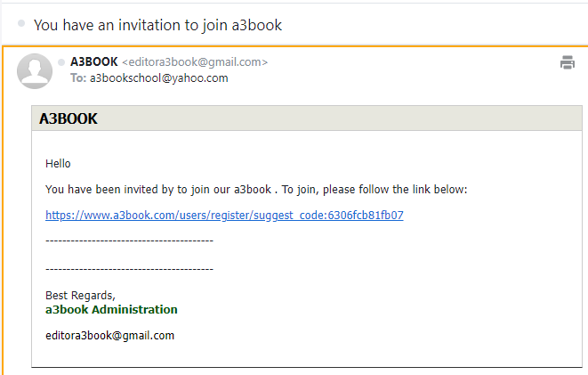The width and height of the screenshot is (588, 375).
Task: Select the subject 'You have an invitation to join a3book'
Action: [x=157, y=25]
